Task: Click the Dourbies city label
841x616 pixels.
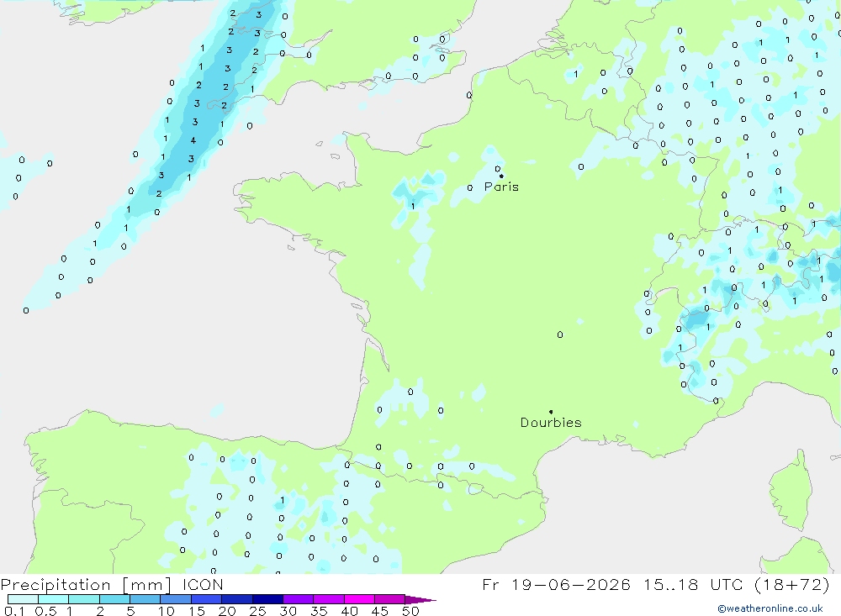Action: pos(551,423)
